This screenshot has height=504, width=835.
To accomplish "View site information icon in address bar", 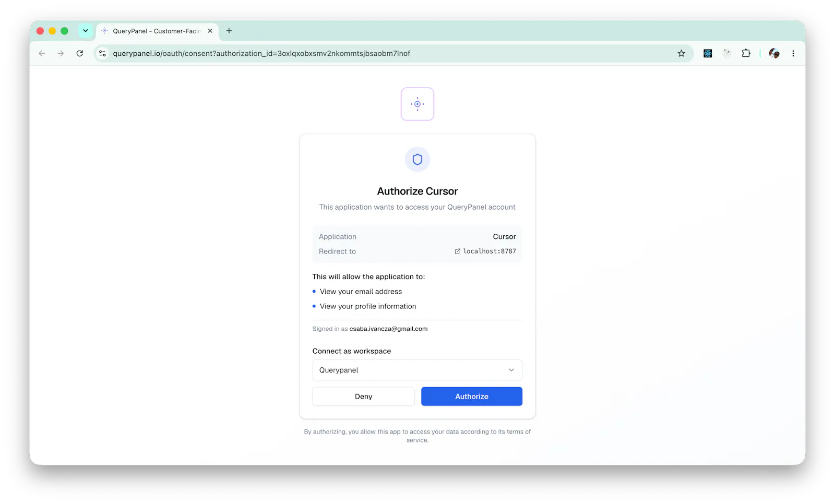I will click(x=103, y=53).
